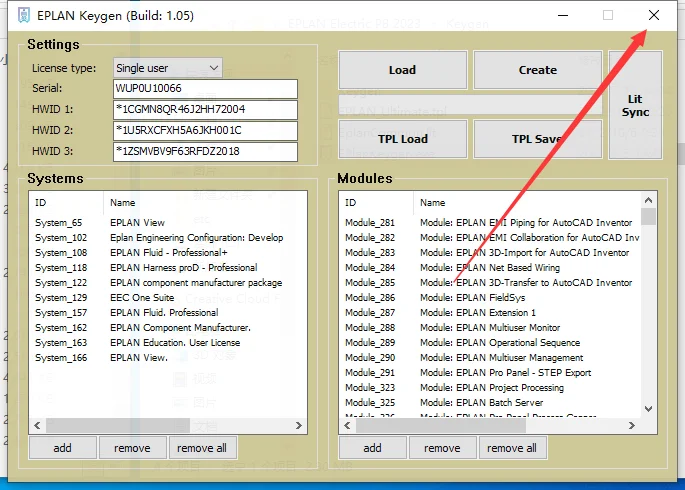This screenshot has width=685, height=490.
Task: Click the HWID 1 text field
Action: coord(205,110)
